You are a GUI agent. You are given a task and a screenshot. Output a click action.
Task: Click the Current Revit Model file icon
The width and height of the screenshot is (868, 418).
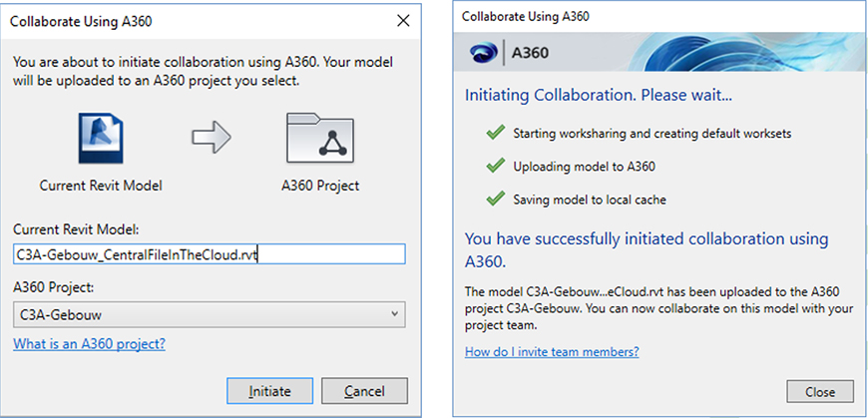(x=100, y=138)
